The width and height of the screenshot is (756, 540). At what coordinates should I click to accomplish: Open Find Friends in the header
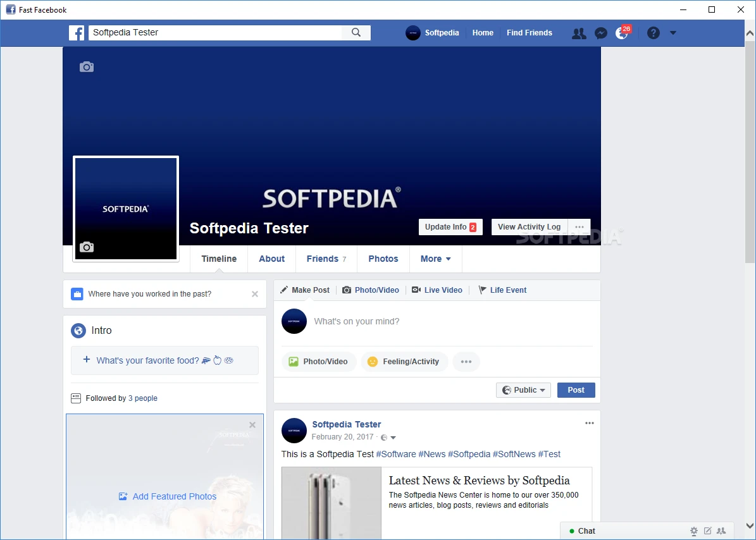click(x=530, y=33)
